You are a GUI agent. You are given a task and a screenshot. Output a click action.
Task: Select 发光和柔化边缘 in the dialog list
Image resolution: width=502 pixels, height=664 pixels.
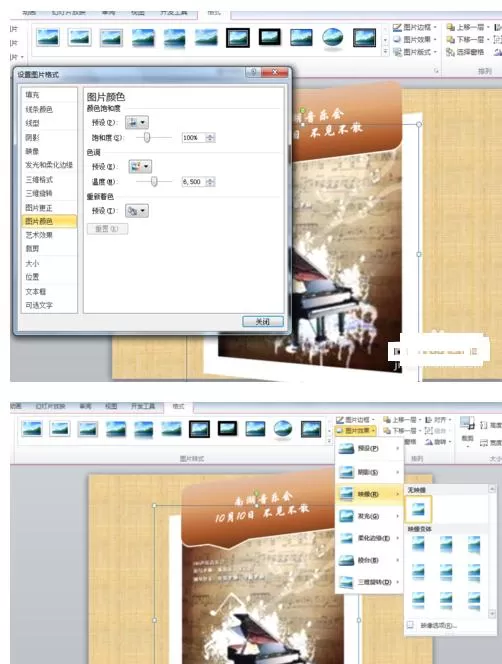point(49,165)
